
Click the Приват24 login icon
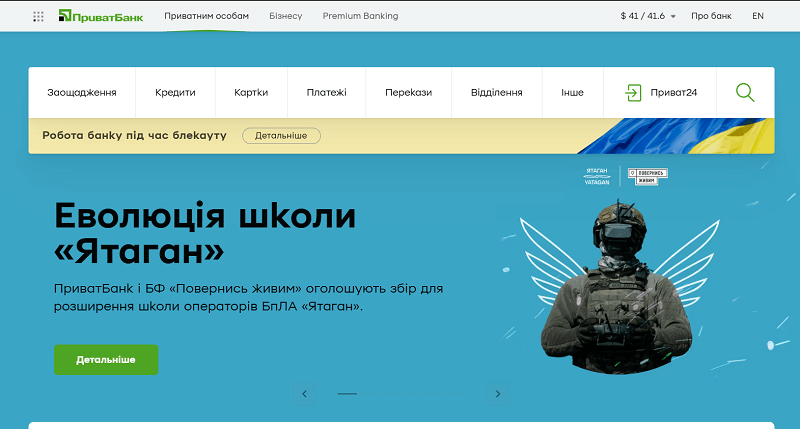point(633,93)
